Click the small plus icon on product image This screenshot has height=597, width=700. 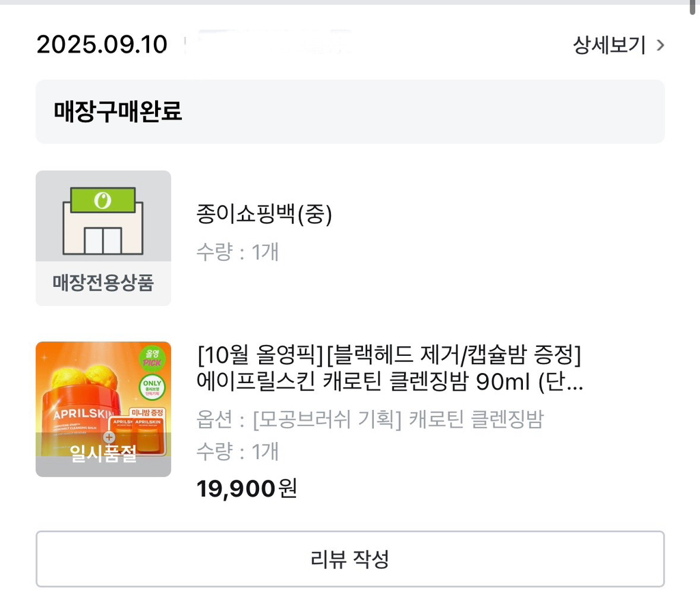point(108,437)
